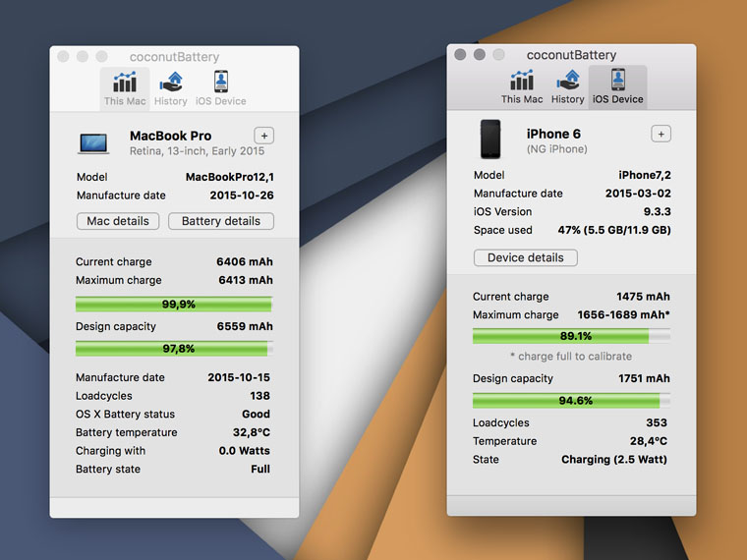Click the 28,4°C temperature value

pyautogui.click(x=649, y=441)
